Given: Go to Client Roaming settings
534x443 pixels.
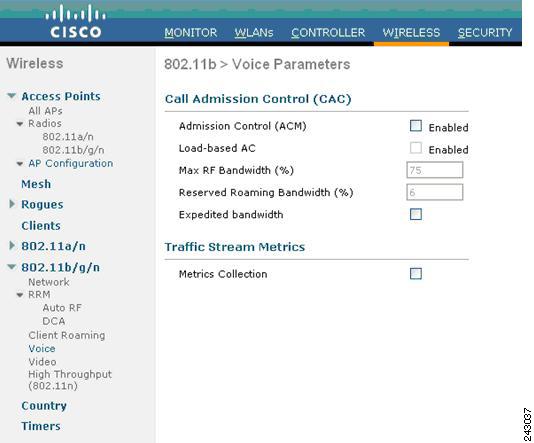Looking at the screenshot, I should pyautogui.click(x=67, y=335).
